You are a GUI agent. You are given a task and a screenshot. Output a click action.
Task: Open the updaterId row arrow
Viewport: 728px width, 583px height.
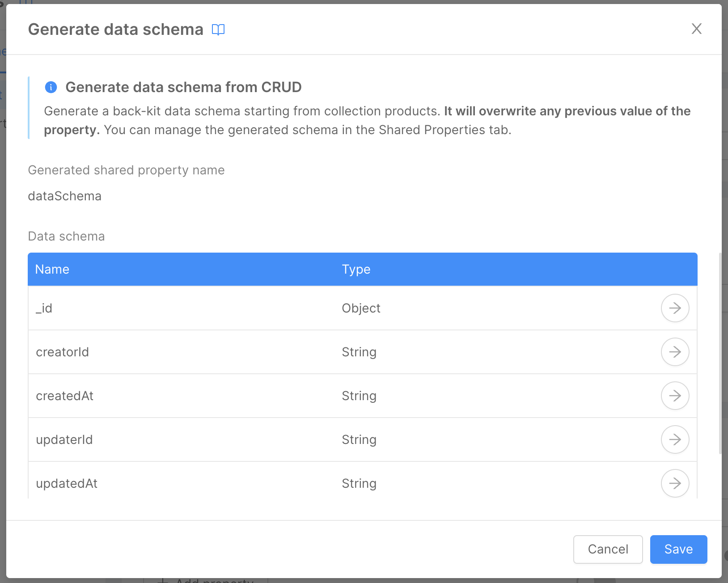[x=675, y=439]
